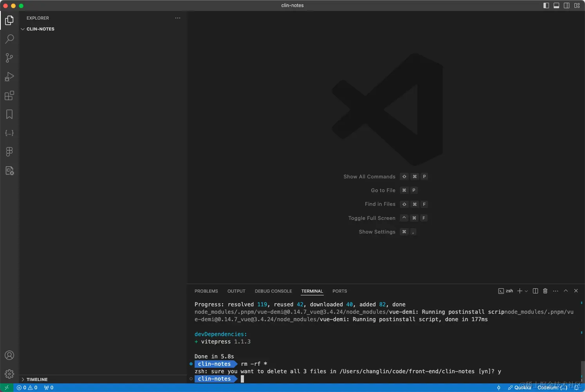Expand the TIMELINE section
This screenshot has width=585, height=392.
[37, 379]
